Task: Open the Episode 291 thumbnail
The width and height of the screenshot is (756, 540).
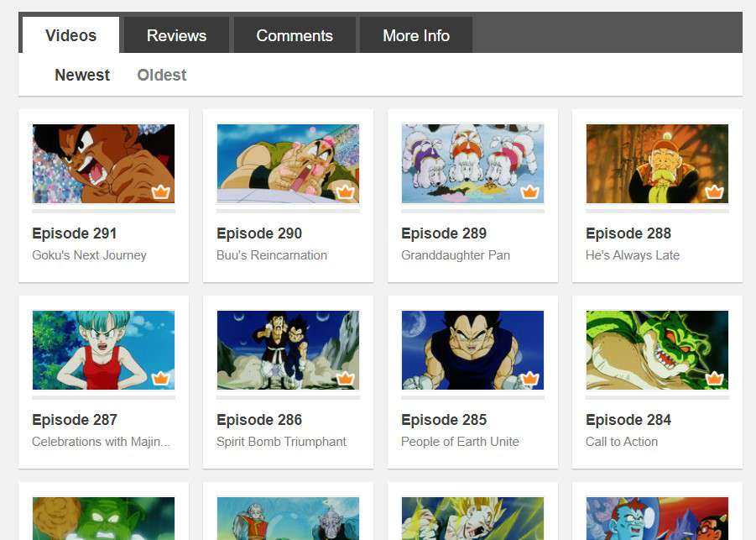Action: (x=104, y=164)
